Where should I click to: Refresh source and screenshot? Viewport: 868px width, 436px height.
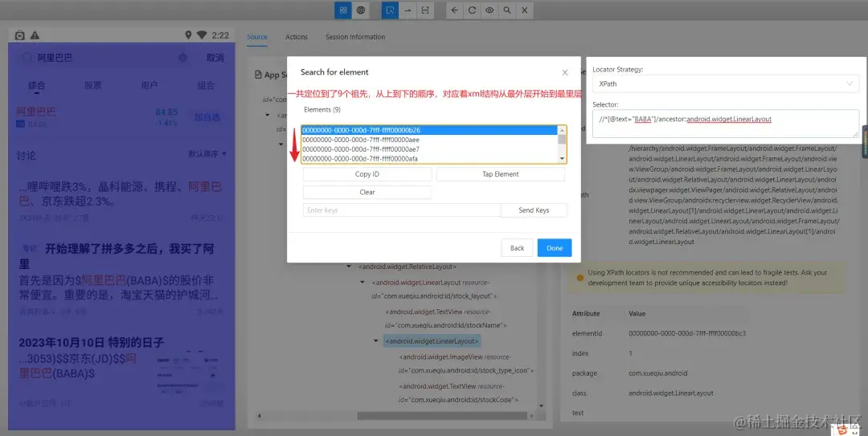pyautogui.click(x=473, y=10)
